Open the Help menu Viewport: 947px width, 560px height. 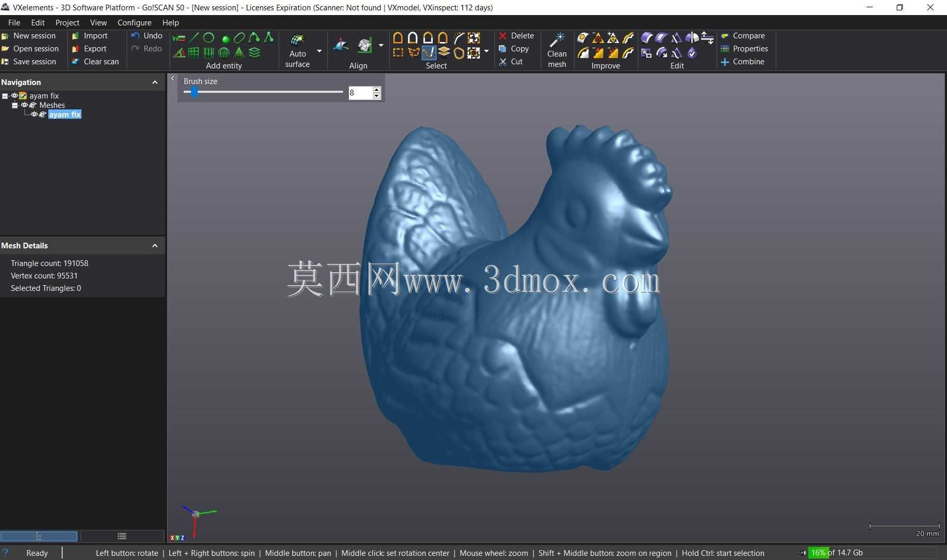[x=171, y=22]
